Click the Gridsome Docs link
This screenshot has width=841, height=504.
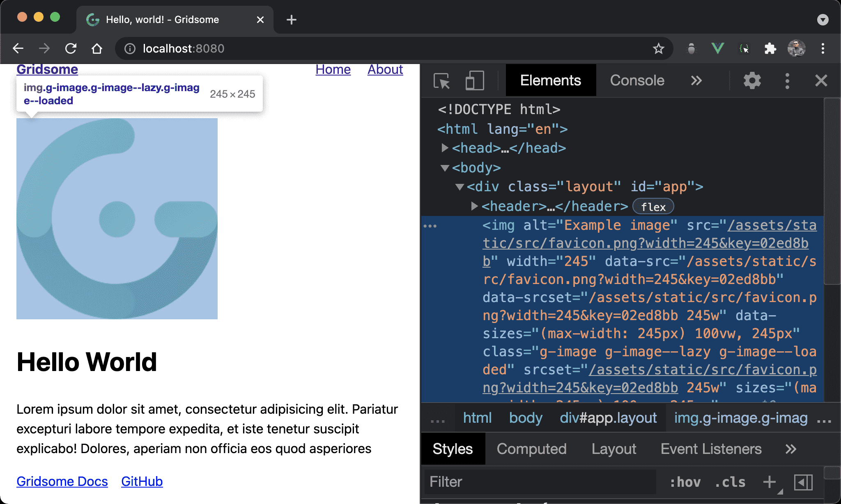point(62,480)
